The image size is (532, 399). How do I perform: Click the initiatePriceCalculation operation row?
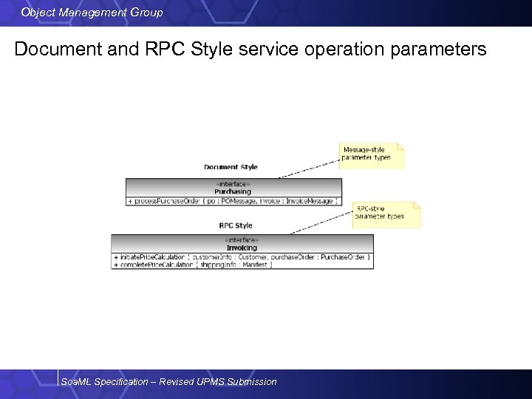[x=242, y=257]
